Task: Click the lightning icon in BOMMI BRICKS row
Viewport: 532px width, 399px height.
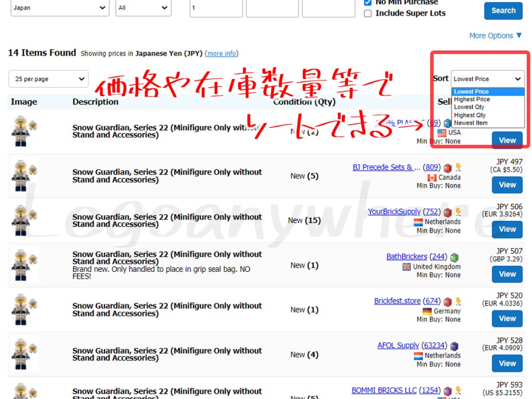Action: [458, 390]
